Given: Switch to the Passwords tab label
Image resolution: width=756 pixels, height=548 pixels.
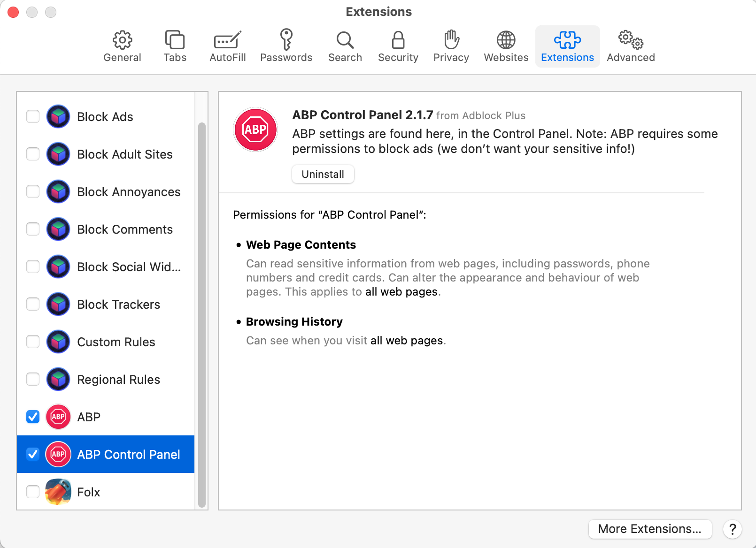Looking at the screenshot, I should (286, 57).
